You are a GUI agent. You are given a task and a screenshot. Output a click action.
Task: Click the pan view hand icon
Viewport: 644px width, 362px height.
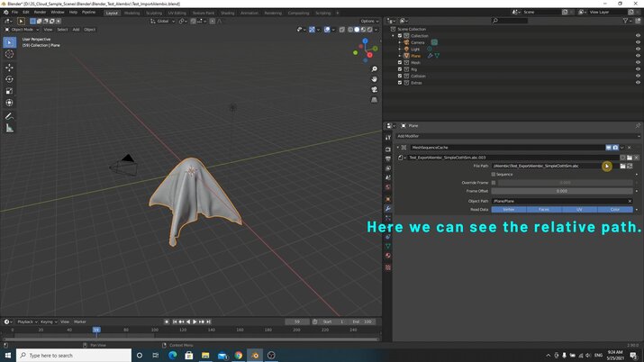tap(374, 79)
